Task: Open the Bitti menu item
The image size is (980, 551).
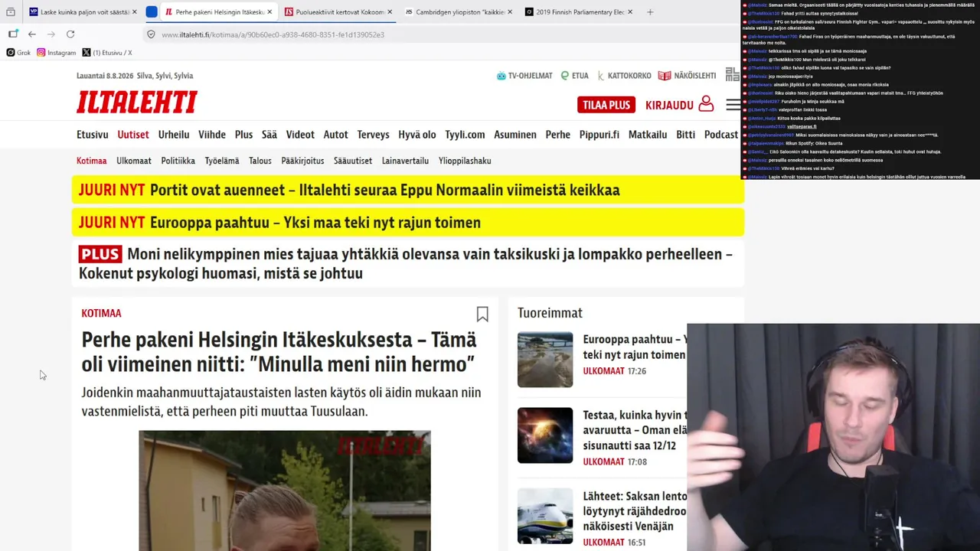Action: coord(685,135)
